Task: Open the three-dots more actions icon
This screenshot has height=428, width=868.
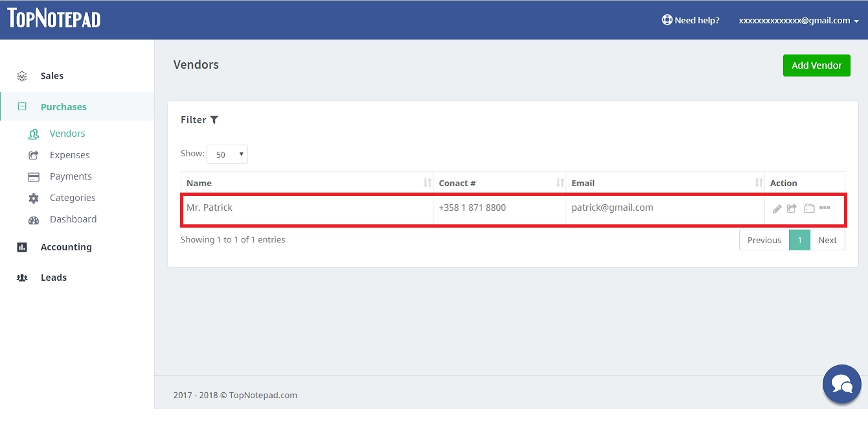Action: click(x=825, y=208)
